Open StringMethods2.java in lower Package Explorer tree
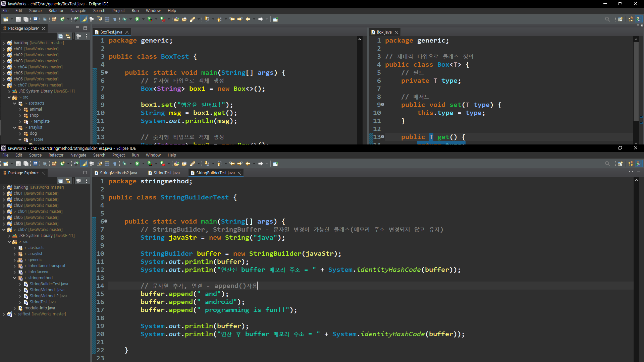Image resolution: width=644 pixels, height=362 pixels. [48, 296]
